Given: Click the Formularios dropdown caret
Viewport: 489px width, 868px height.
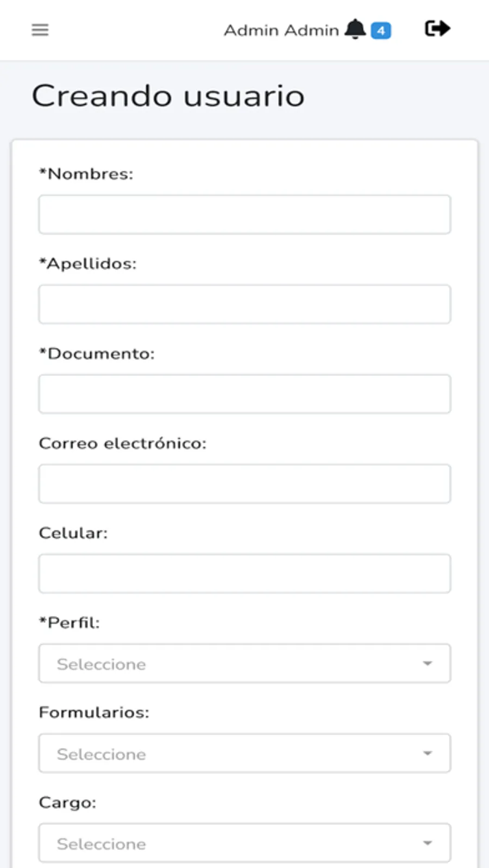Looking at the screenshot, I should [x=428, y=753].
